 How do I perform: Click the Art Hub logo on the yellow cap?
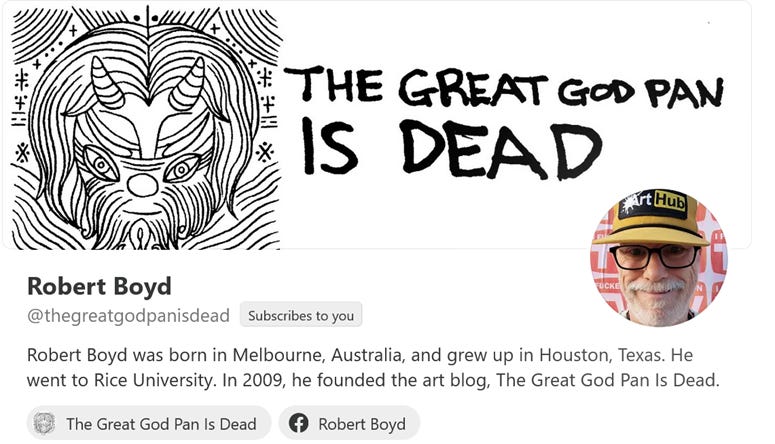coord(654,203)
